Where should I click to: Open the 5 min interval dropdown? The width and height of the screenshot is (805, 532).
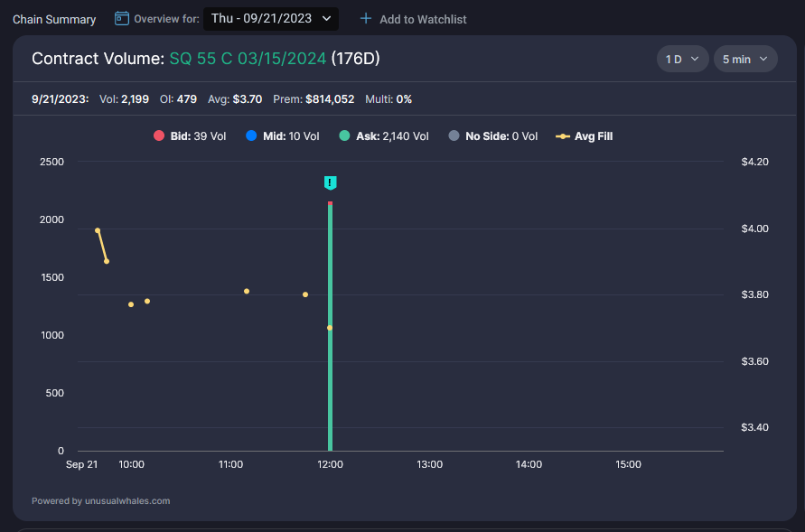point(745,59)
